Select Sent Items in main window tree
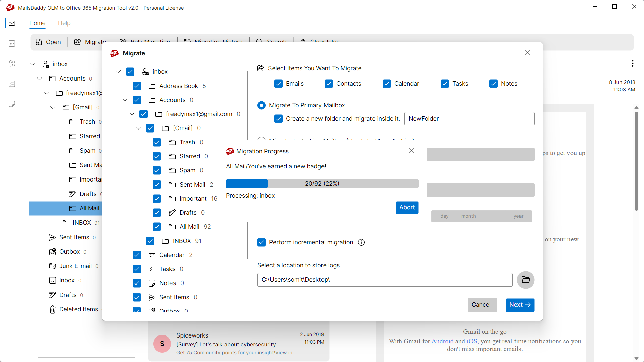Viewport: 644px width, 362px height. pos(72,237)
